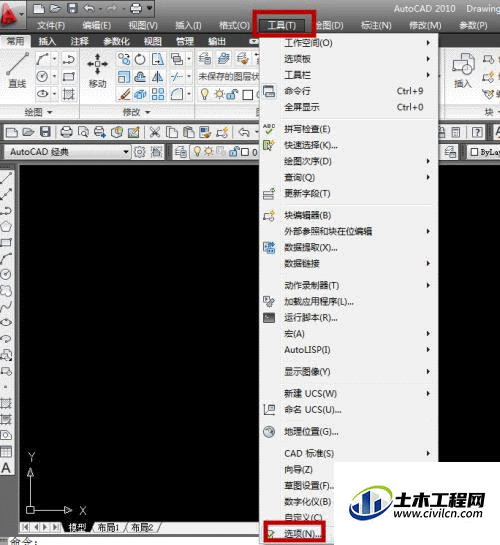Open the 标注(N) menu
Image resolution: width=500 pixels, height=545 pixels.
(x=376, y=25)
